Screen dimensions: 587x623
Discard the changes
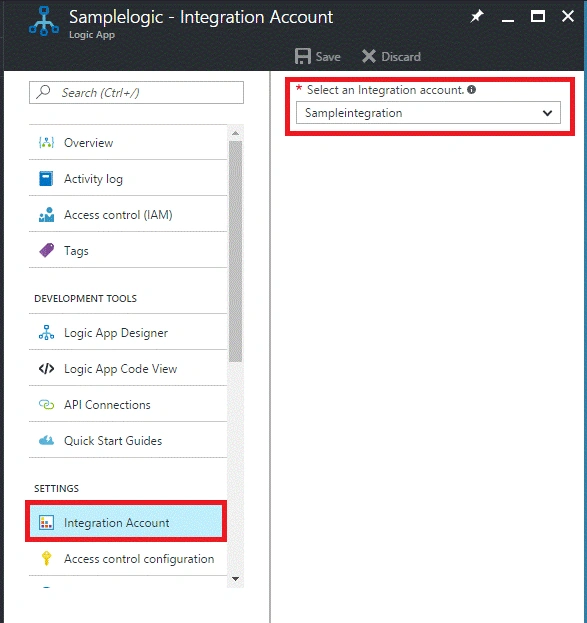coord(391,56)
